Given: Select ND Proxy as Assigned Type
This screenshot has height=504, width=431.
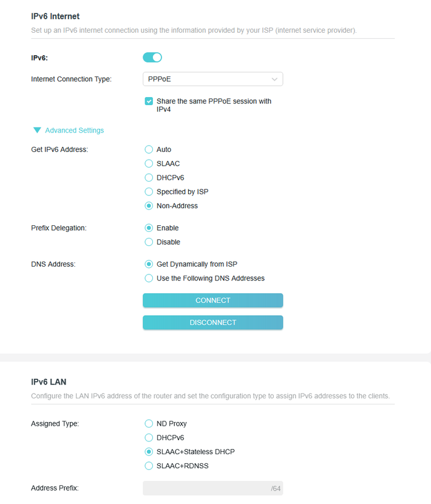Looking at the screenshot, I should point(149,424).
